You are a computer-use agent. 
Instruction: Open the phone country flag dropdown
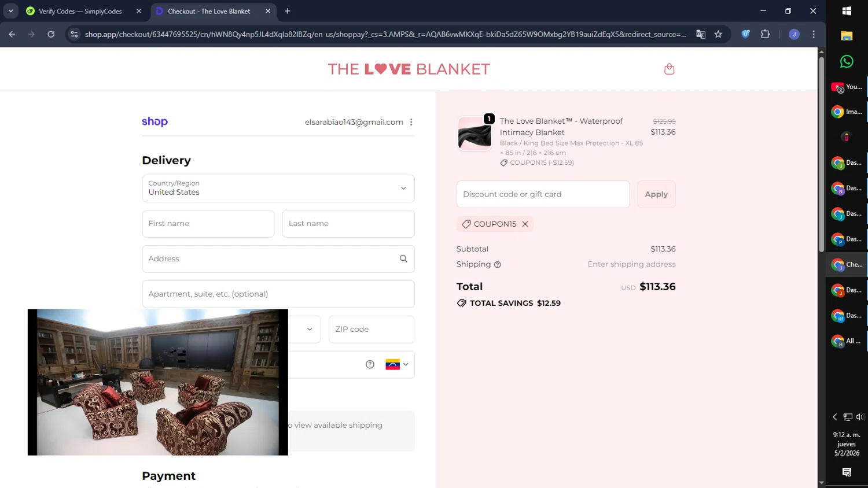click(397, 364)
